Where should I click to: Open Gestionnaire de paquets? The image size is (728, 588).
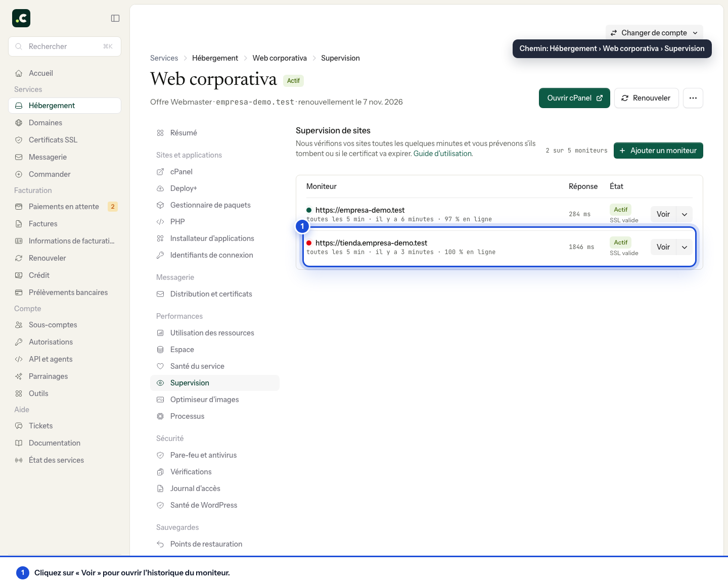click(215, 205)
